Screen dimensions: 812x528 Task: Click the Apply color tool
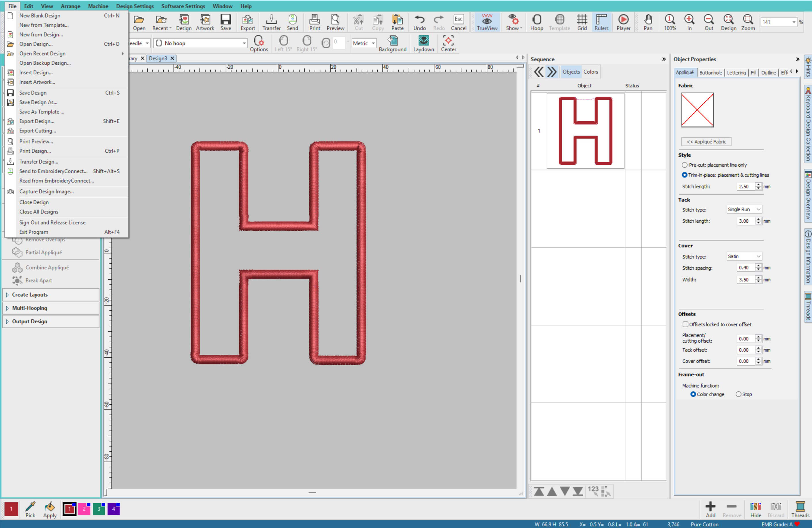(50, 510)
